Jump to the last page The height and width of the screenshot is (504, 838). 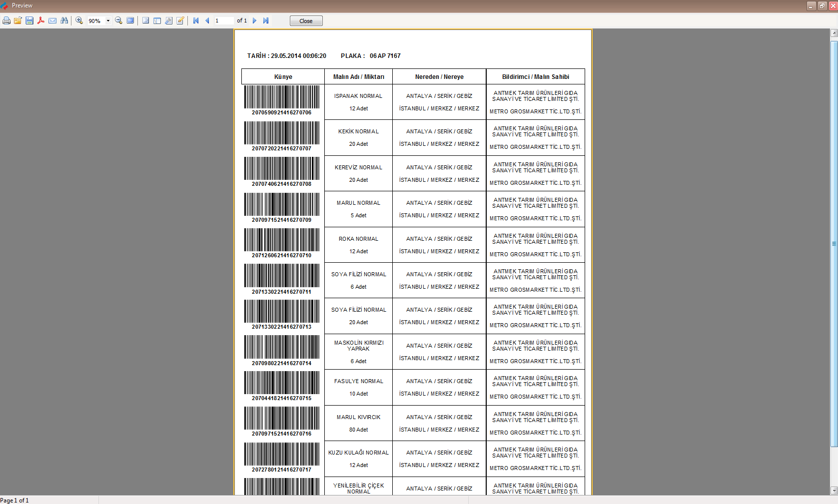click(x=266, y=20)
